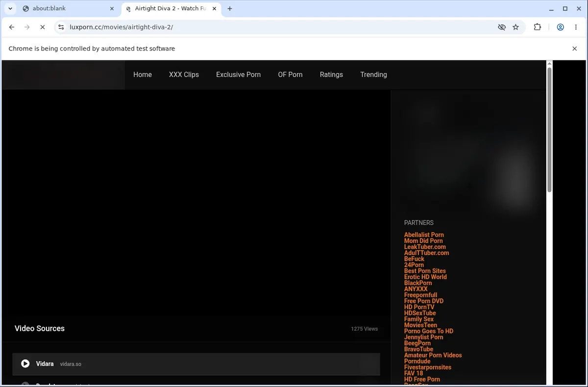Open the BeegPorn partner link
This screenshot has height=387, width=588.
417,343
